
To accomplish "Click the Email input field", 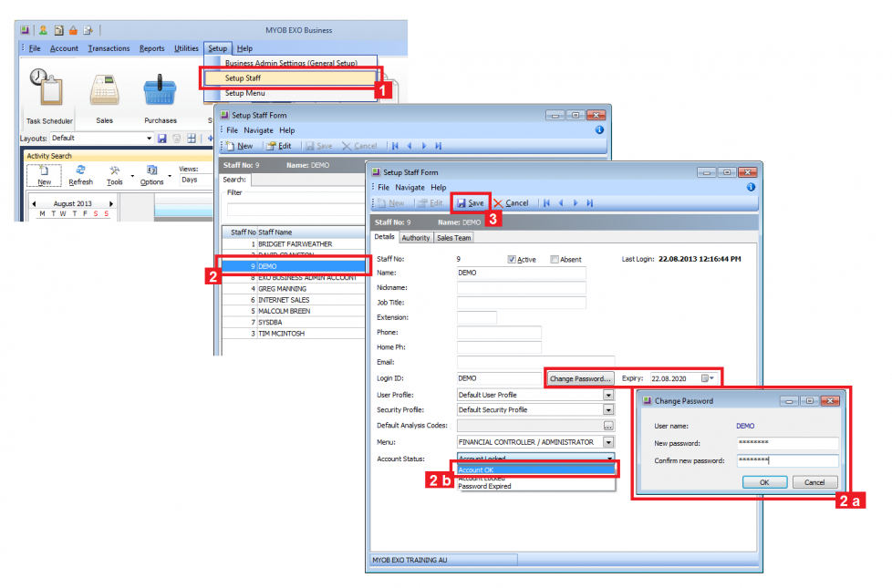I will point(535,362).
